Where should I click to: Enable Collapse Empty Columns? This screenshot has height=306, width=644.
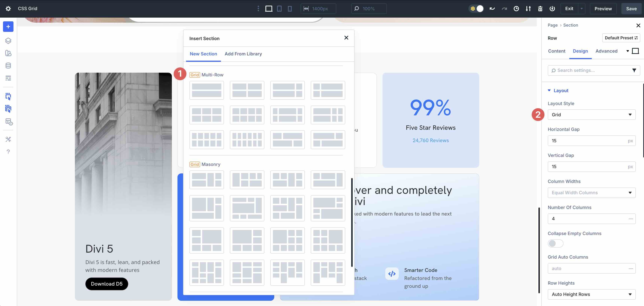coord(555,243)
